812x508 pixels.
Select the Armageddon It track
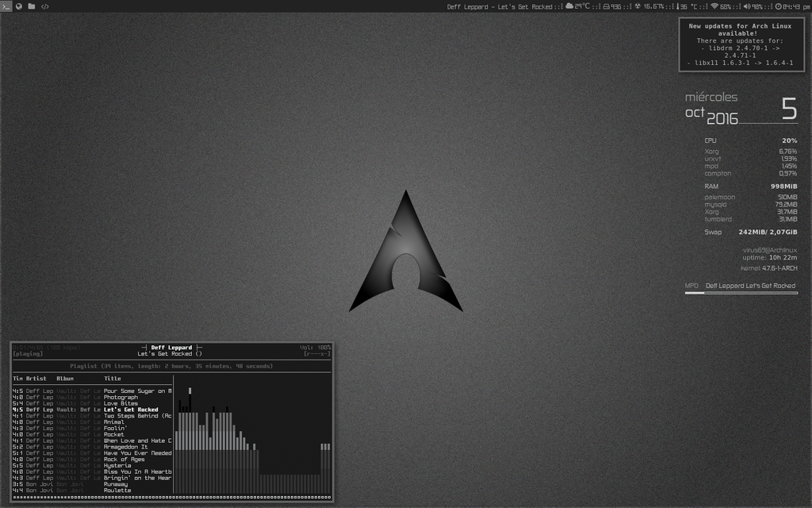pyautogui.click(x=92, y=447)
